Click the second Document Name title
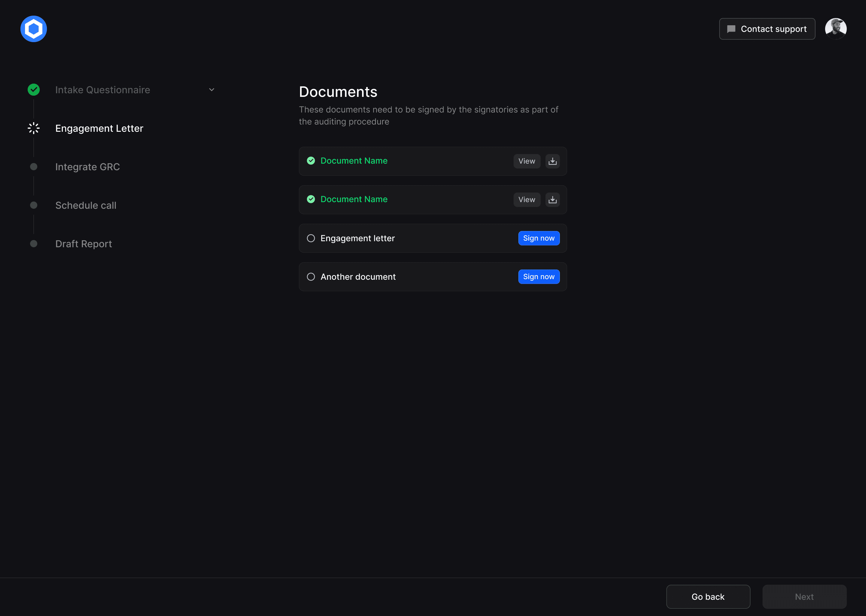Viewport: 866px width, 616px height. pos(354,199)
